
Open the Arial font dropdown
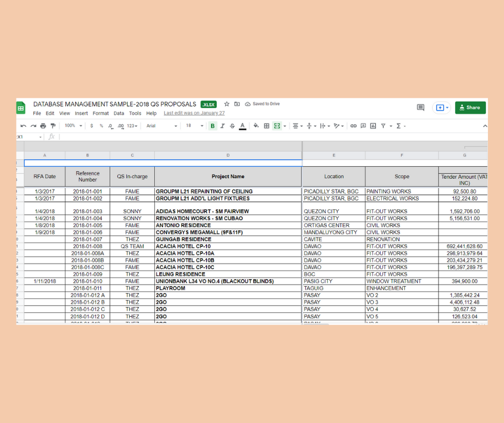(162, 126)
